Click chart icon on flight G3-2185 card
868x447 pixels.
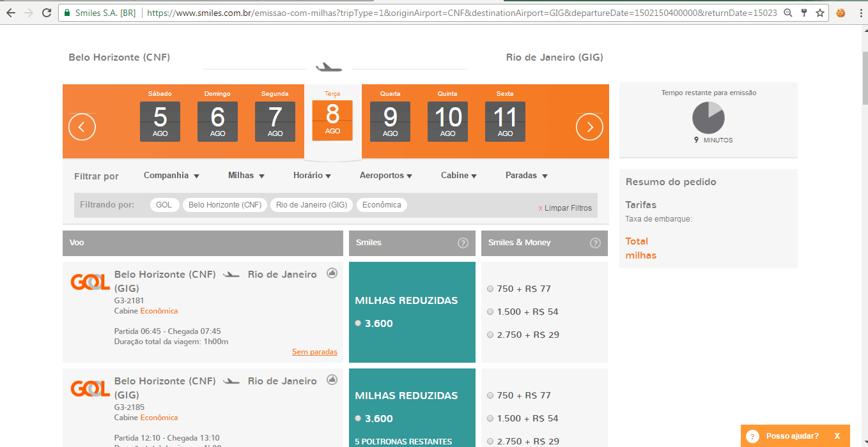click(x=332, y=380)
